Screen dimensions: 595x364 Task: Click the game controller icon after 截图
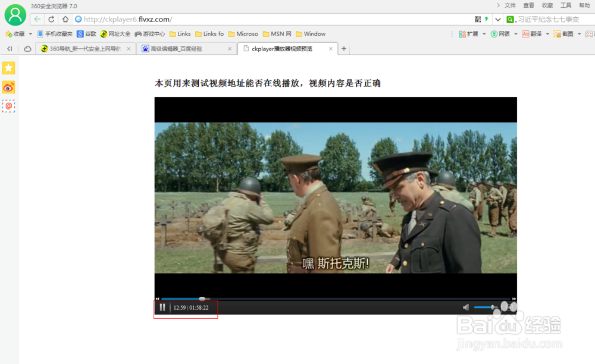(x=589, y=34)
